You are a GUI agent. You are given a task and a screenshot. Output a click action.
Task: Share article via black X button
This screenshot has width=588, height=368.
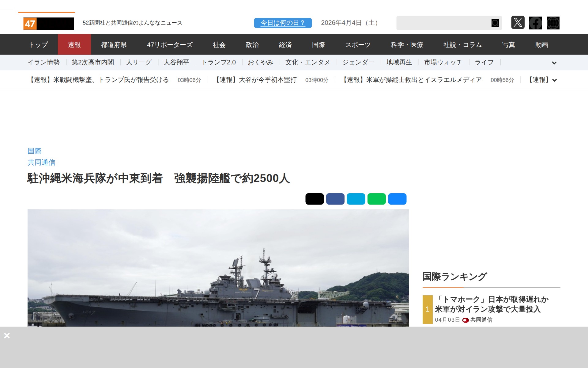point(314,199)
